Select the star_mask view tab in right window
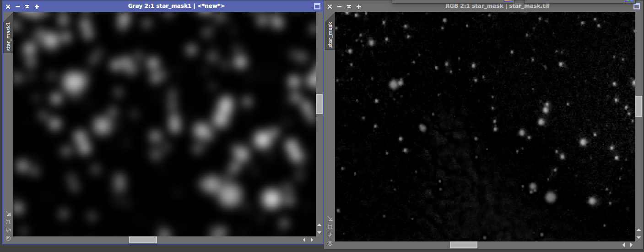 (x=330, y=35)
